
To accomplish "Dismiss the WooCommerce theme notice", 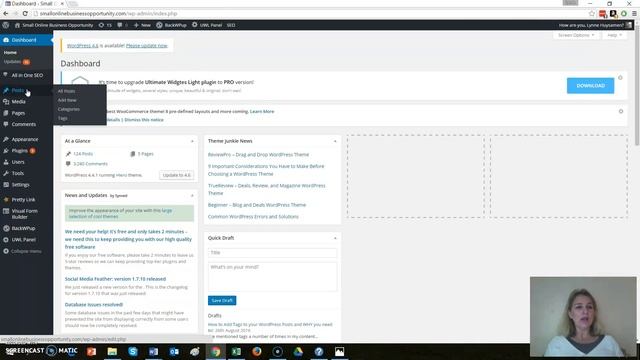I will pyautogui.click(x=621, y=111).
